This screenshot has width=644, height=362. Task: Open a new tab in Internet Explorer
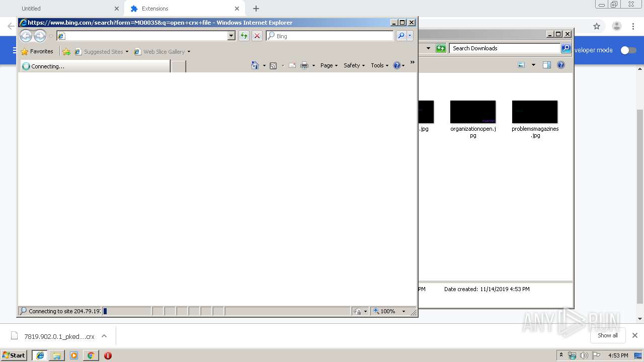[179, 66]
